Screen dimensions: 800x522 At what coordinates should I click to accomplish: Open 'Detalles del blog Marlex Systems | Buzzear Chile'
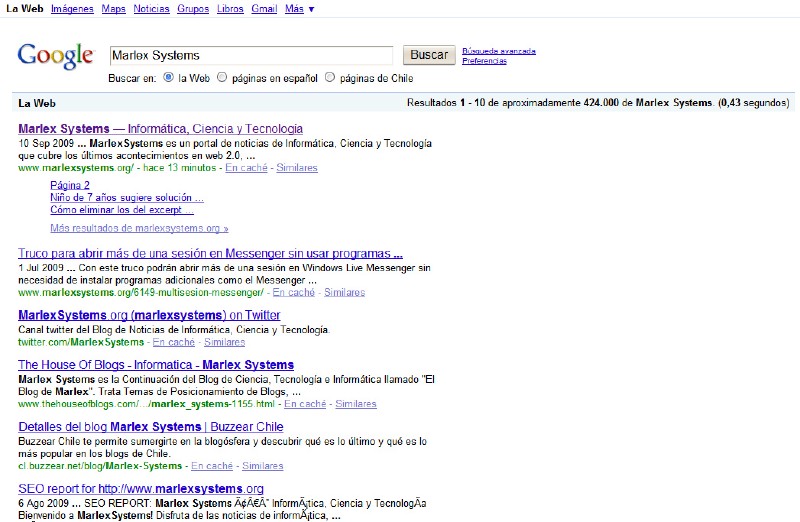151,427
